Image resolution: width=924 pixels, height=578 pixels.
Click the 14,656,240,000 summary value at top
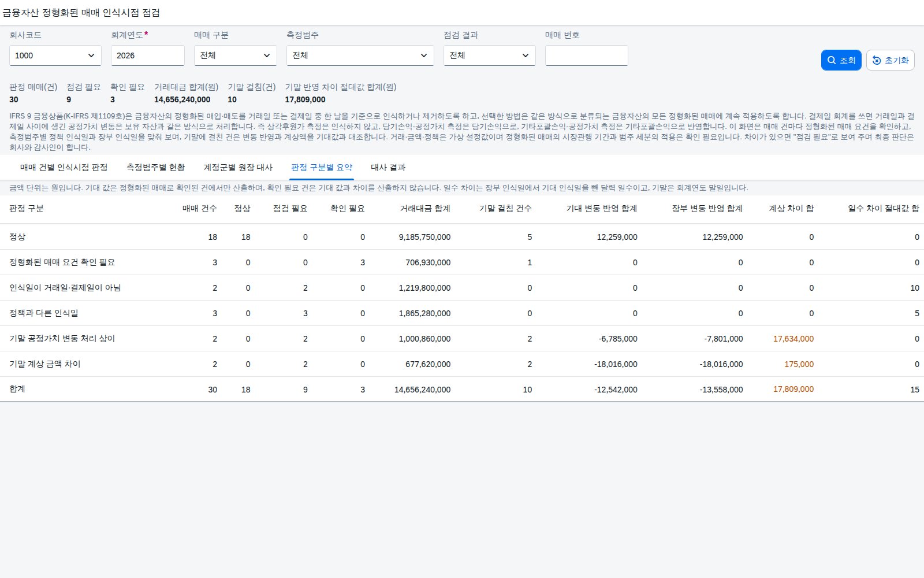[182, 99]
